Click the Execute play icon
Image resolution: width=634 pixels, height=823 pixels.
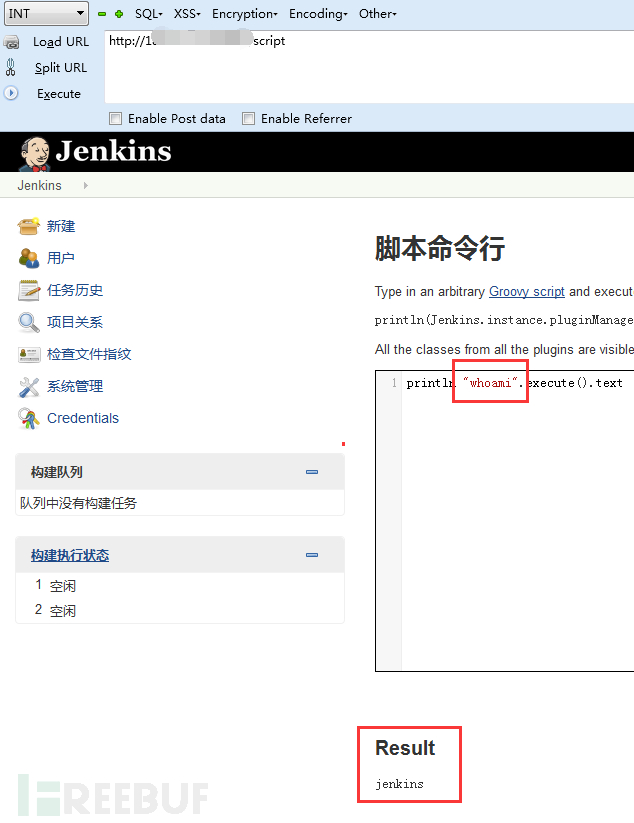11,93
